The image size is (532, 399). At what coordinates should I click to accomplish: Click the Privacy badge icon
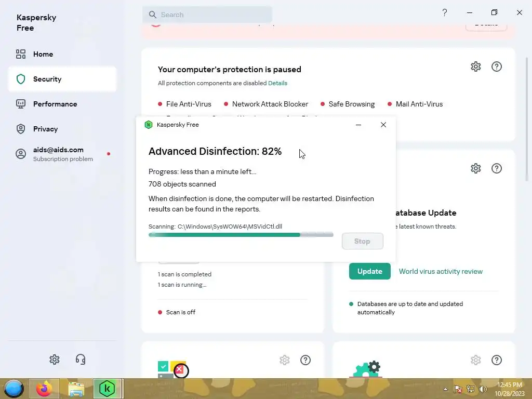pyautogui.click(x=21, y=129)
